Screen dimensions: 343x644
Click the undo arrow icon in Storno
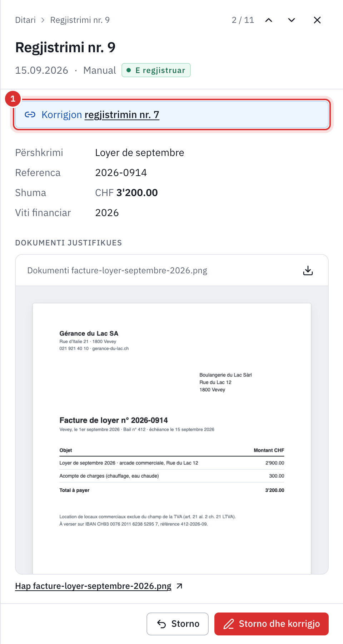(x=161, y=624)
